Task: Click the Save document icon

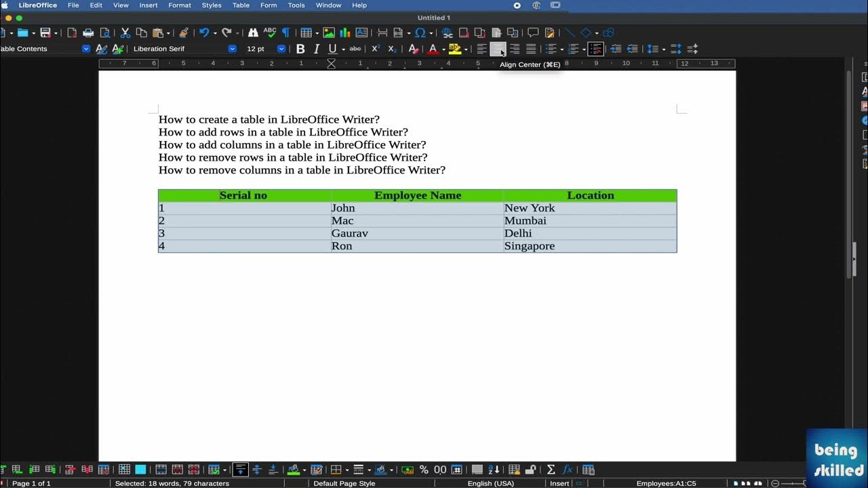Action: pyautogui.click(x=45, y=33)
